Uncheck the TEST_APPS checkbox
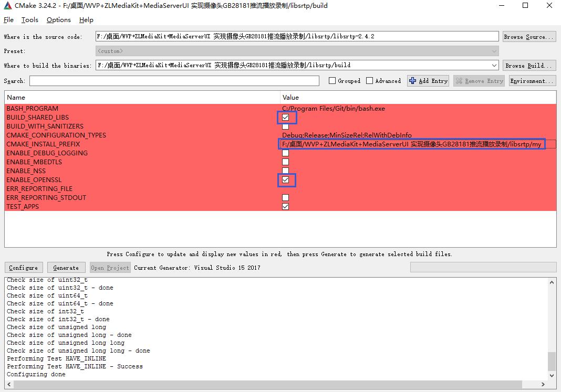The image size is (561, 392). [285, 207]
